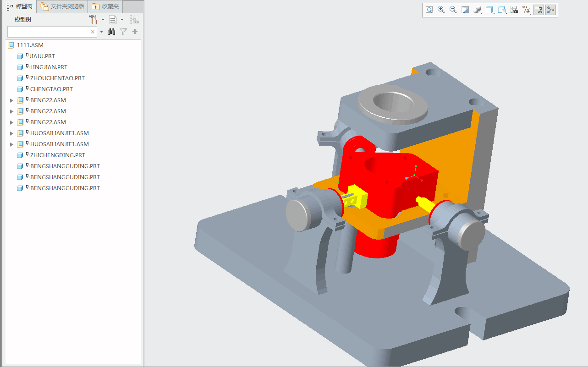Expand the third BENG22.ASM node
The image size is (588, 367).
coord(12,122)
